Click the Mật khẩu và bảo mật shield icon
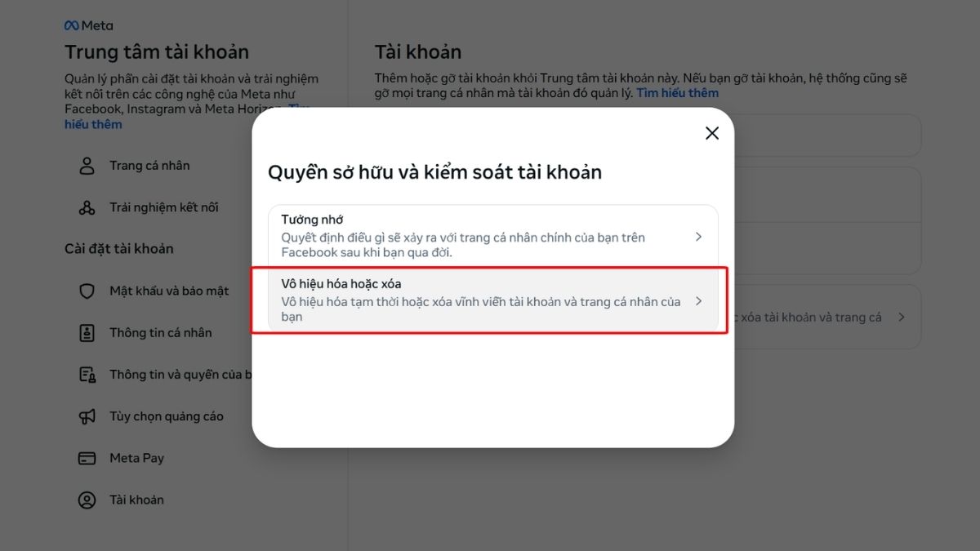 pyautogui.click(x=87, y=291)
